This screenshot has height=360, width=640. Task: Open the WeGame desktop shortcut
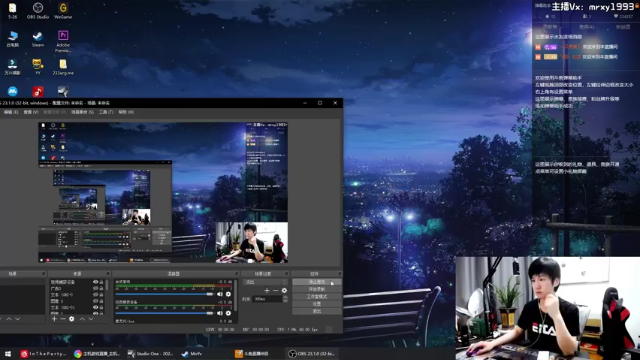(x=63, y=11)
